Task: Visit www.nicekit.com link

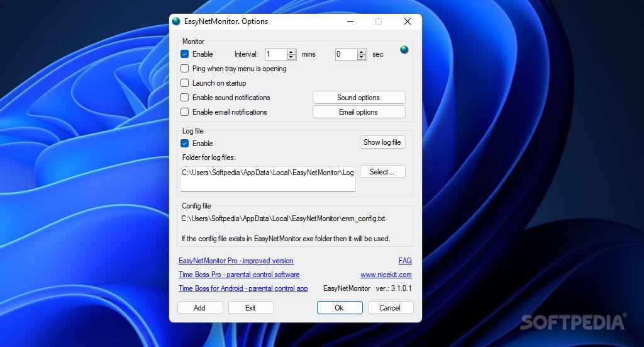Action: point(386,275)
